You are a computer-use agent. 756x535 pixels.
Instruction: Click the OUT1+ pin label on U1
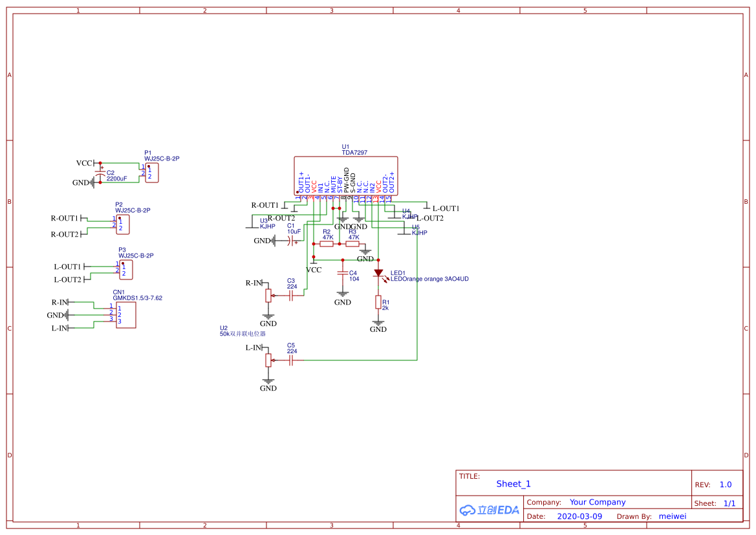[301, 182]
